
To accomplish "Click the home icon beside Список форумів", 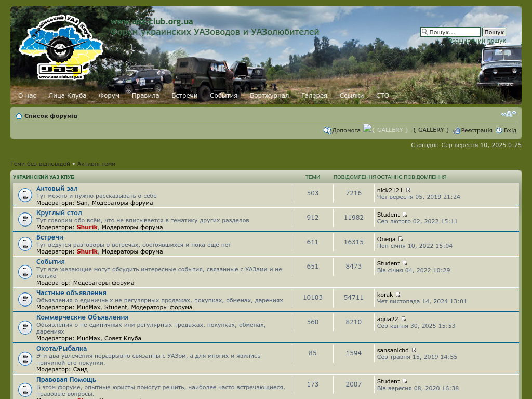I will (19, 116).
